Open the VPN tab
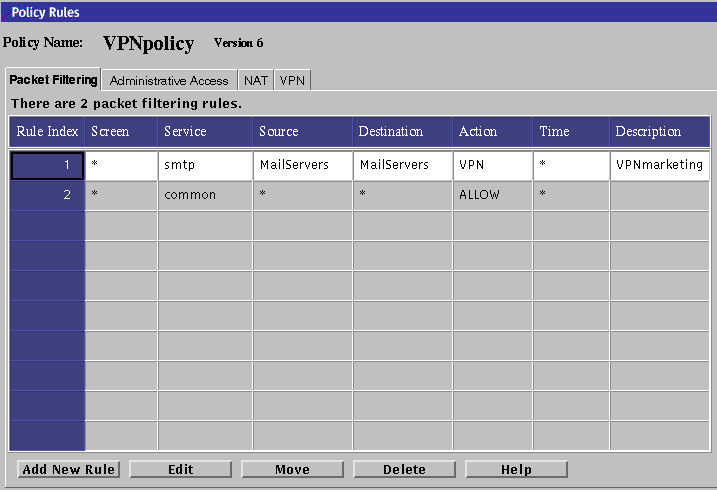This screenshot has height=490, width=717. click(292, 80)
